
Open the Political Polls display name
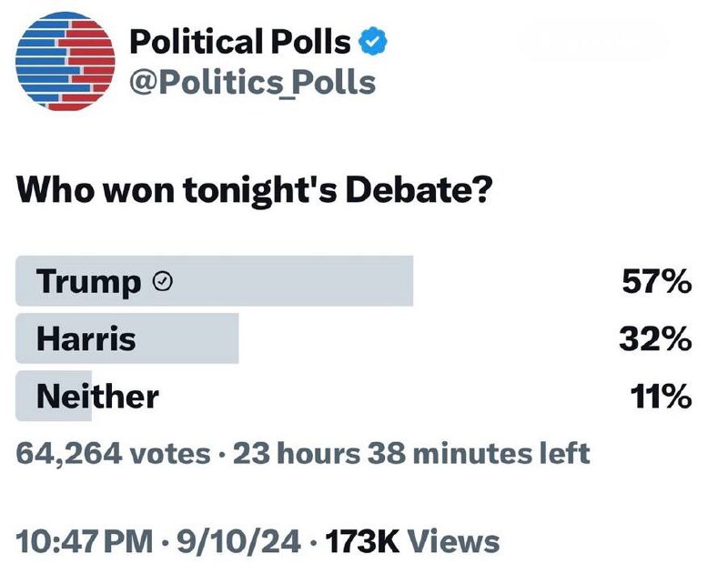click(240, 42)
